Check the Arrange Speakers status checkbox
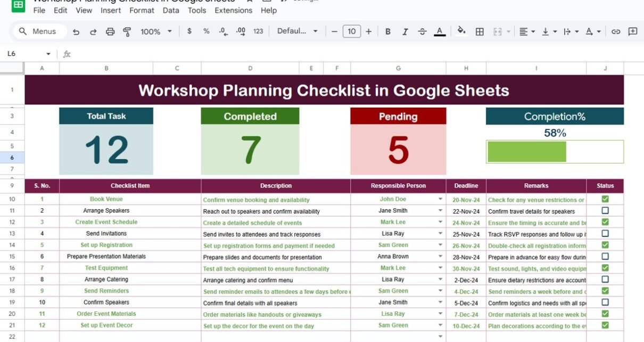The image size is (644, 342). 605,210
